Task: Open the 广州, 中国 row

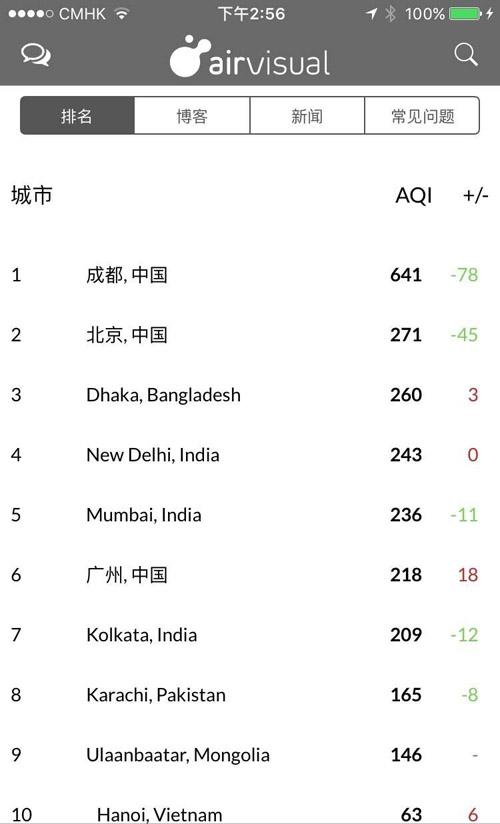Action: [250, 574]
